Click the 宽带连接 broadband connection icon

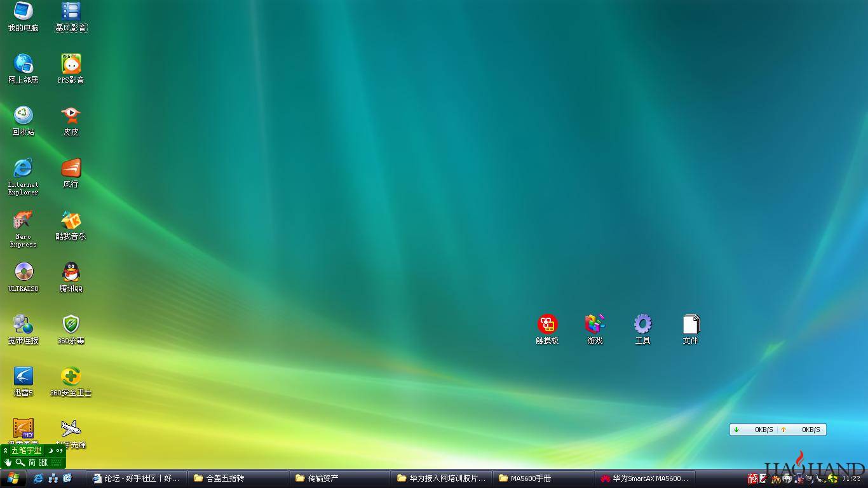tap(23, 330)
